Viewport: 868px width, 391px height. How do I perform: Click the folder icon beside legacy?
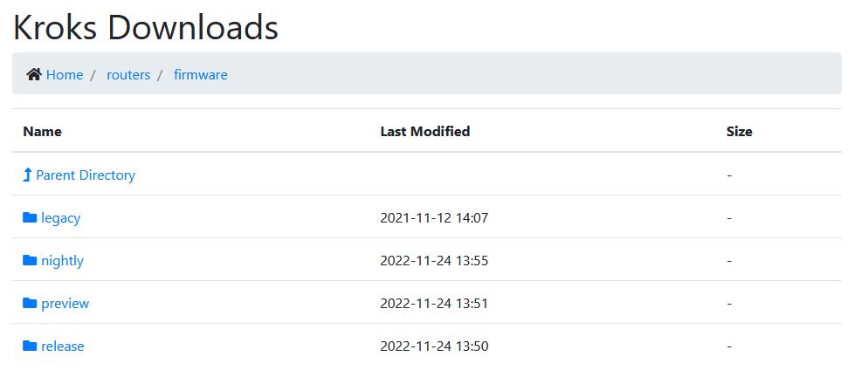pos(30,217)
